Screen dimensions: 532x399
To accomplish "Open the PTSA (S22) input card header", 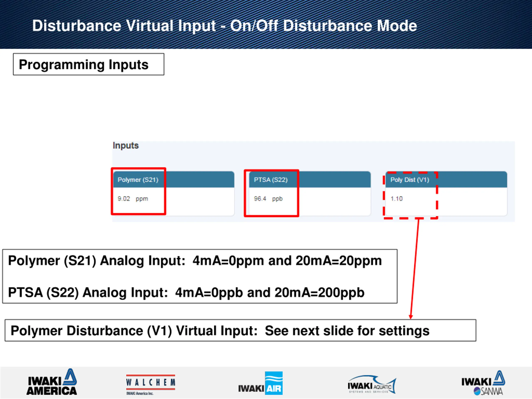I will click(271, 180).
